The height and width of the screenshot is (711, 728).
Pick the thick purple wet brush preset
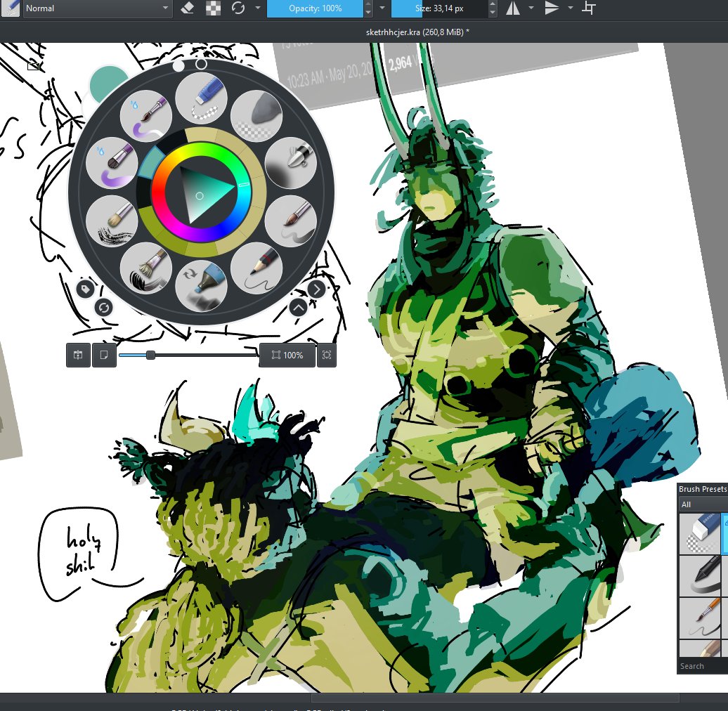[x=112, y=163]
